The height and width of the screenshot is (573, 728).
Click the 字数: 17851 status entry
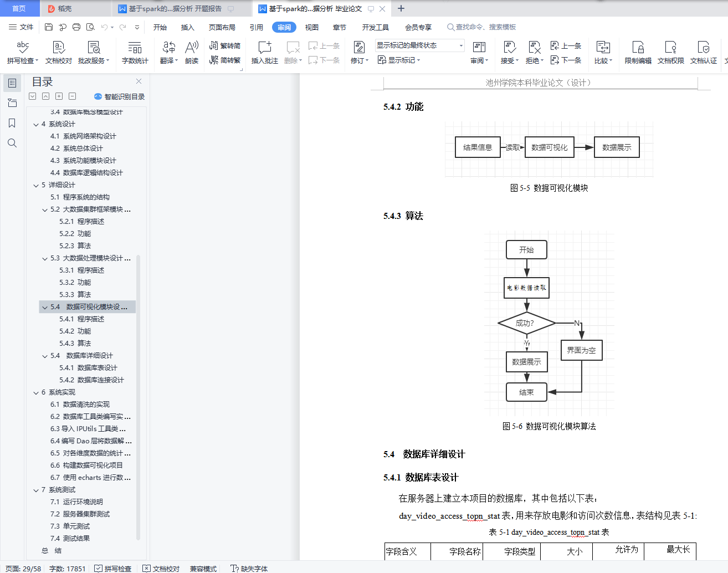pyautogui.click(x=68, y=569)
